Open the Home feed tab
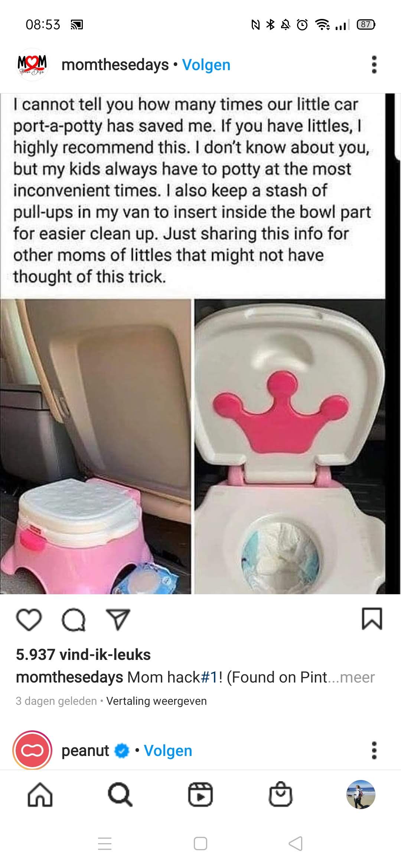401x868 pixels. click(40, 795)
